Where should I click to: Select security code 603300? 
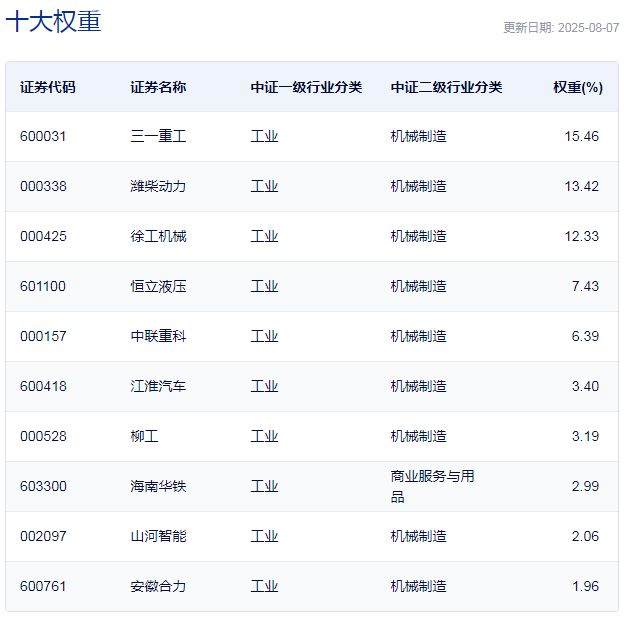tap(43, 486)
